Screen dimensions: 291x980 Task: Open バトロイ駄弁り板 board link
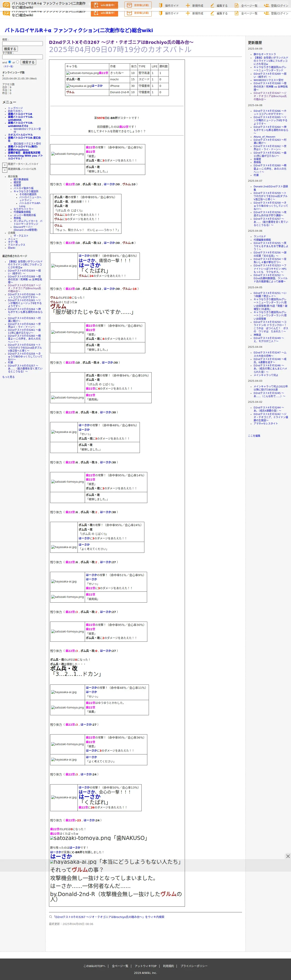click(x=24, y=188)
